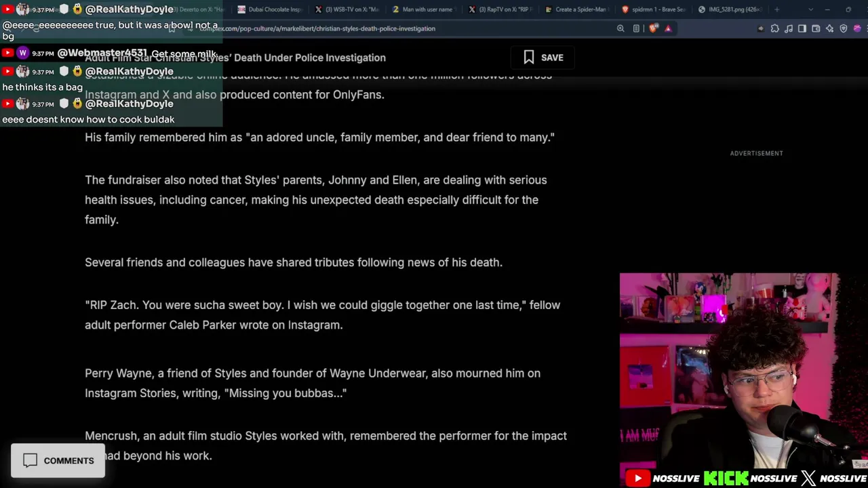Click the bookmark icon beside SAVE
Screen dimensions: 868x488
pos(529,58)
